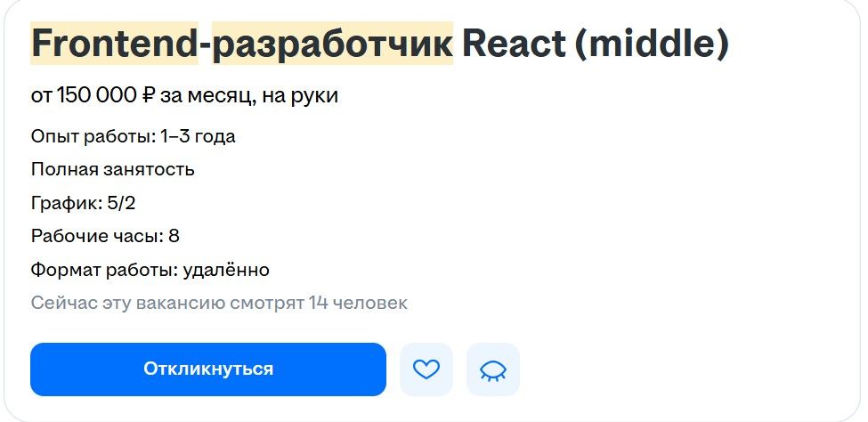868x422 pixels.
Task: Click the Сейчас эту вакансию смотрят notice
Action: (x=167, y=304)
